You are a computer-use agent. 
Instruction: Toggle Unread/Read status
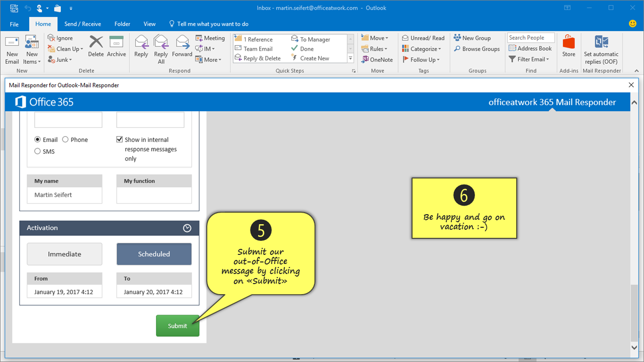[423, 38]
